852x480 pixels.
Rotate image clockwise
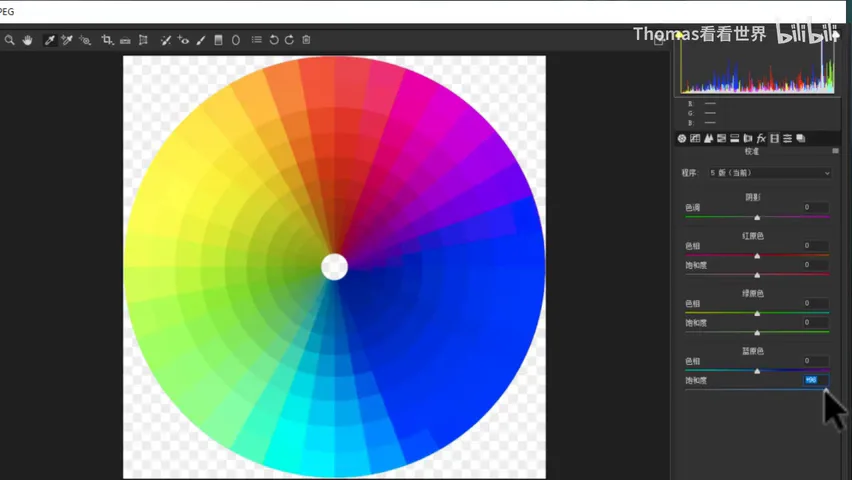point(290,40)
